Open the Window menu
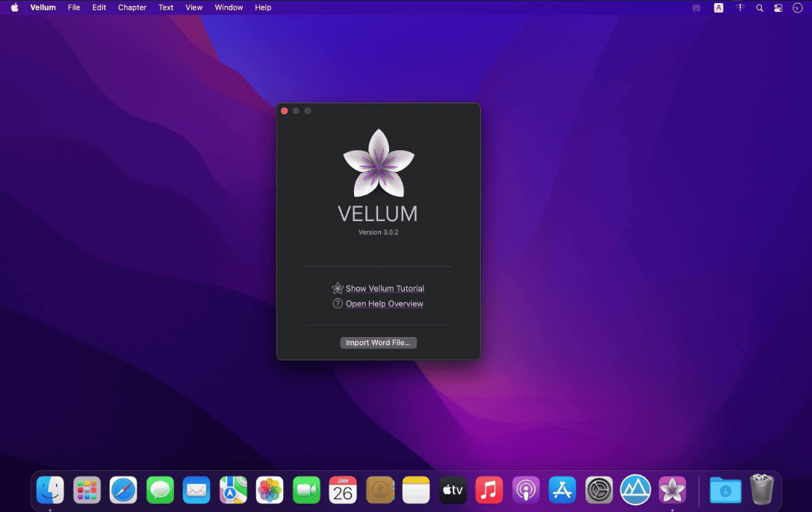Viewport: 812px width, 512px height. point(229,7)
